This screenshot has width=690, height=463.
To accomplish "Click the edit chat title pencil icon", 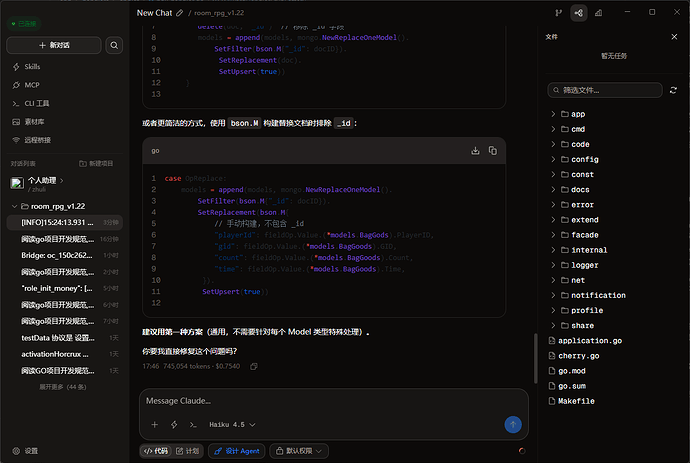I will 180,13.
